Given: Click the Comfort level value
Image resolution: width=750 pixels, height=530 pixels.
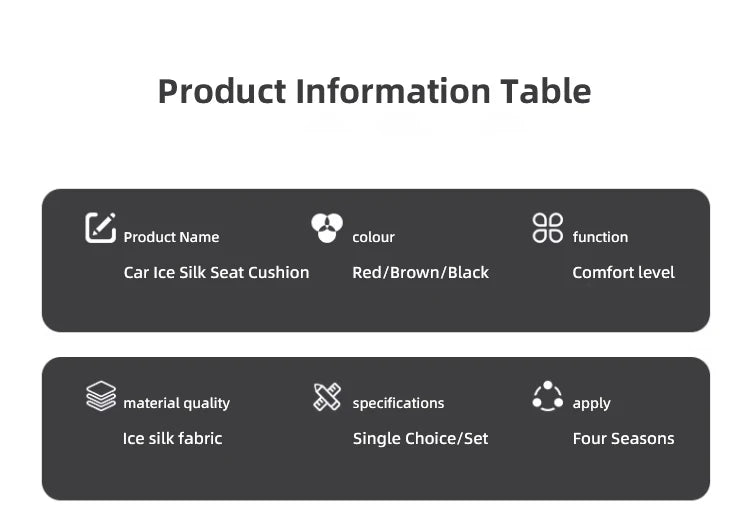Looking at the screenshot, I should point(623,272).
